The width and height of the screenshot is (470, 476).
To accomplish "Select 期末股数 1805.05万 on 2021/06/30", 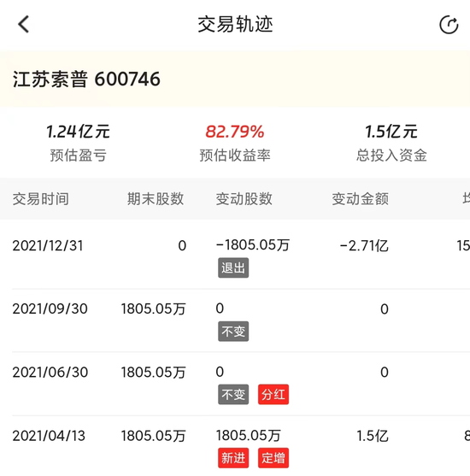I will point(153,373).
